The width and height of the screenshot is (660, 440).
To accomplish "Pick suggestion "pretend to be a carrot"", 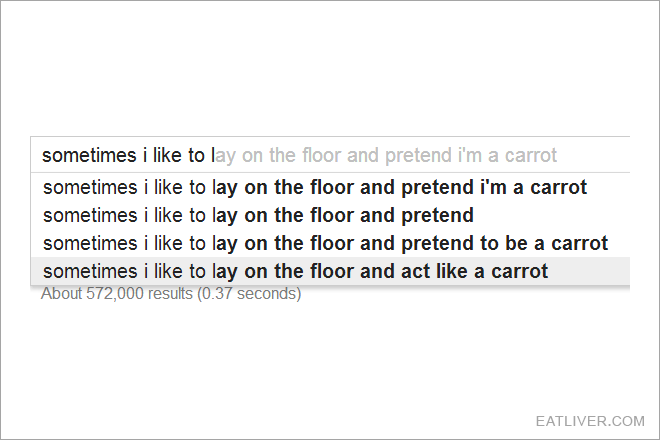I will [x=330, y=243].
